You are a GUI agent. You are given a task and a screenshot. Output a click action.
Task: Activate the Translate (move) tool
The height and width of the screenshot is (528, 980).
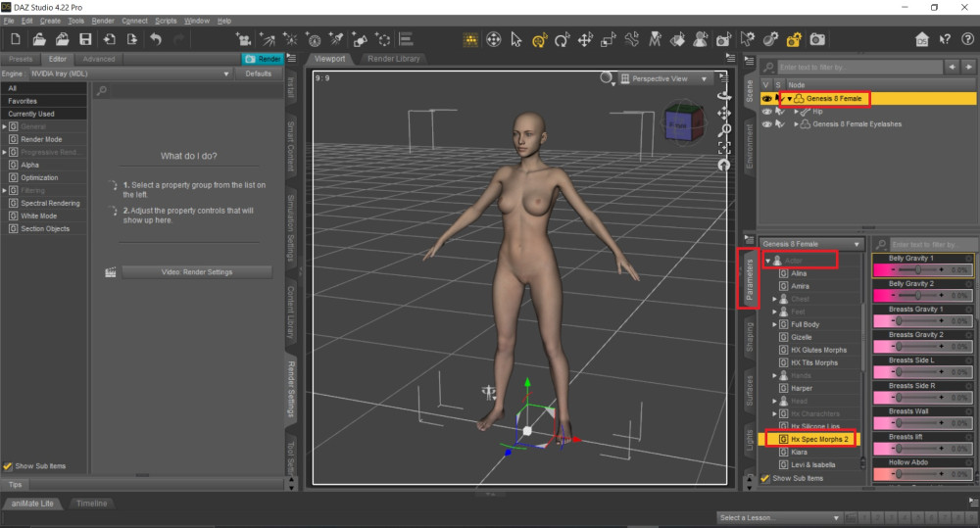pyautogui.click(x=585, y=40)
